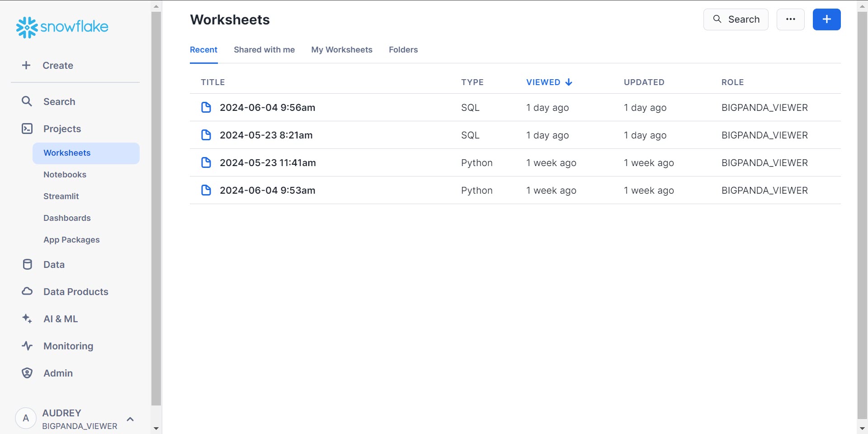Open the Streamlit section
Viewport: 868px width, 434px height.
[61, 196]
